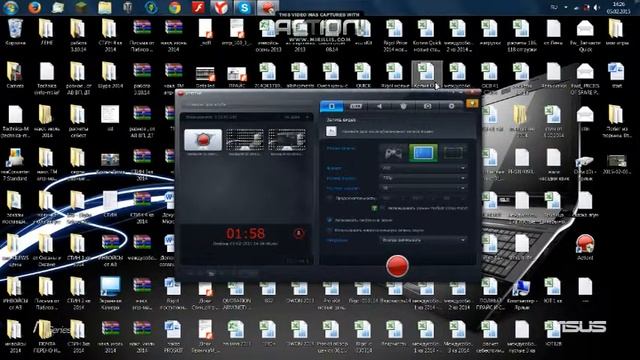Open the audio recording tab with speaker icon
Viewport: 640px width, 360px height.
tap(379, 106)
